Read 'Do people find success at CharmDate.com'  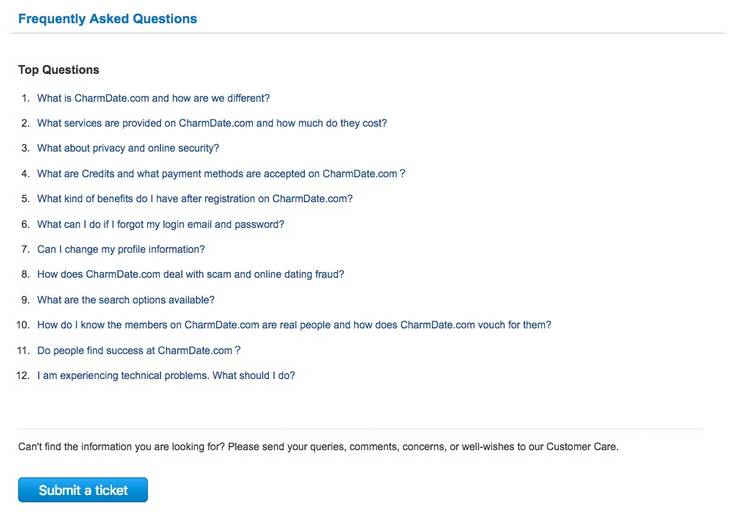point(139,350)
